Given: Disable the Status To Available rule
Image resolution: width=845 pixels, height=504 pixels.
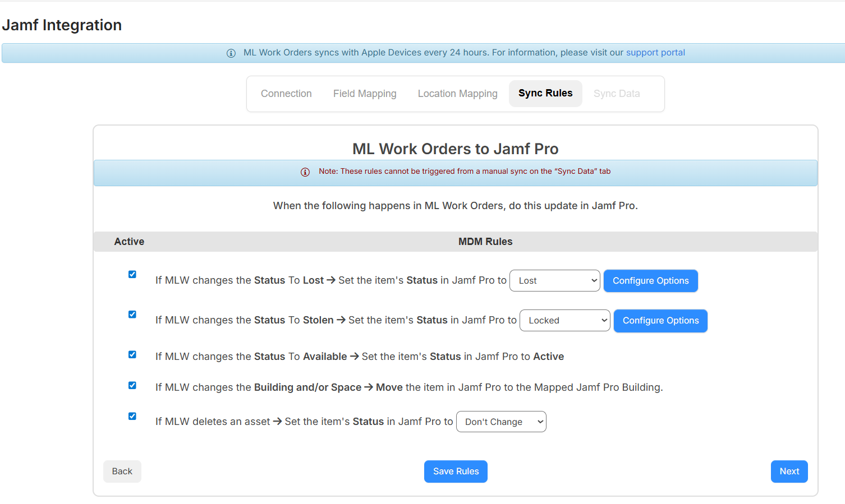Looking at the screenshot, I should click(132, 354).
